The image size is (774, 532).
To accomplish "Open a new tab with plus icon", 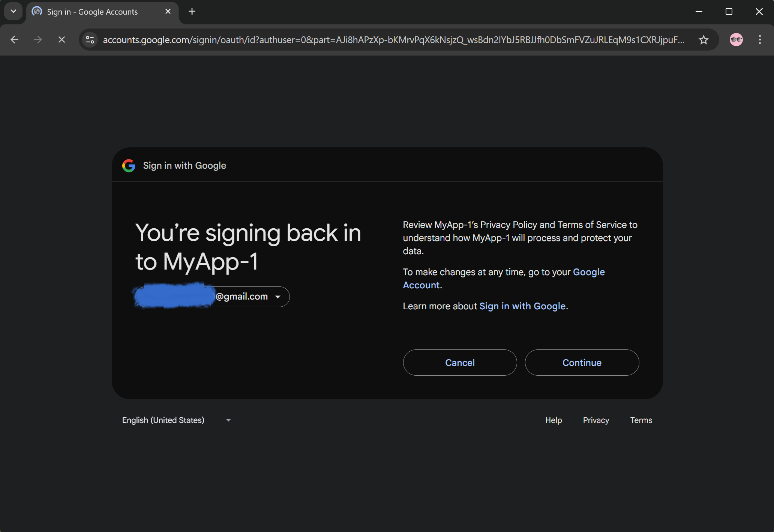I will 192,12.
